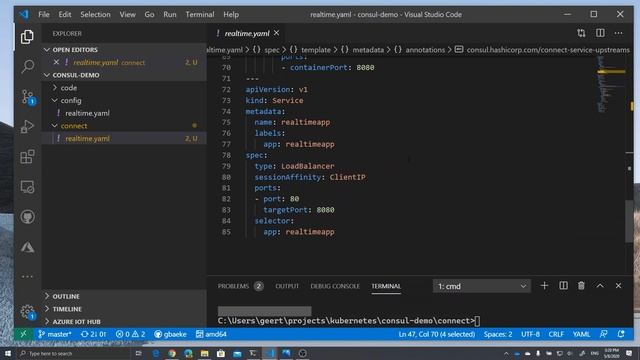Viewport: 640px width, 360px height.
Task: Go to line via Ln 47, Col 70
Action: pos(437,334)
